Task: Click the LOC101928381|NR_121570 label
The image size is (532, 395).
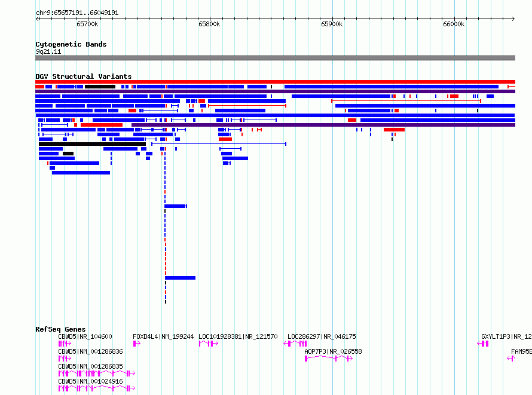Action: pyautogui.click(x=238, y=336)
